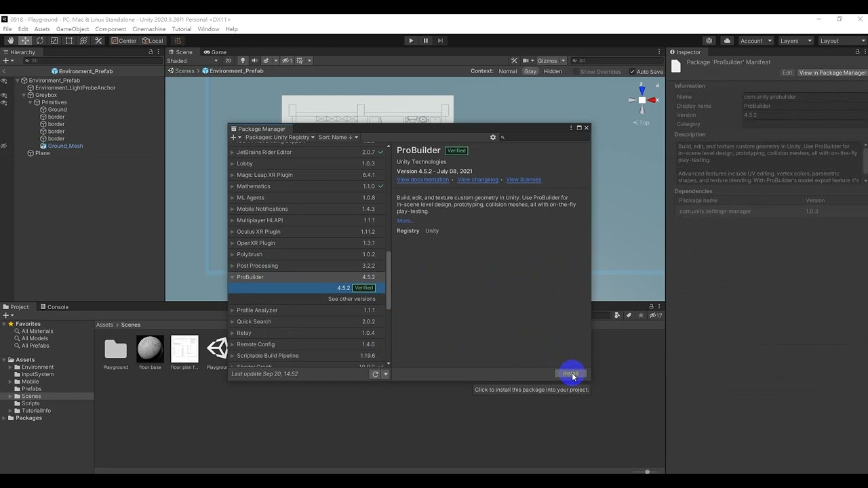Open the Shaded draw mode dropdown
Image resolution: width=868 pixels, height=488 pixels.
coord(193,60)
